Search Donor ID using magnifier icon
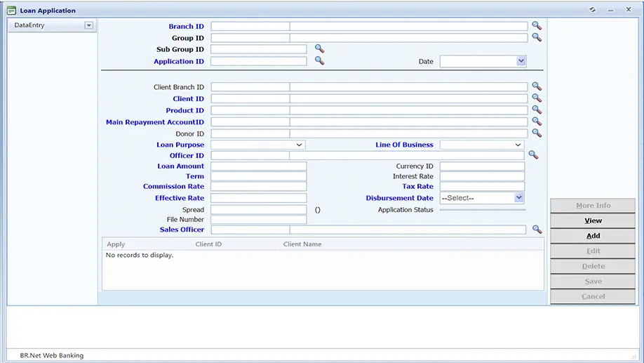 pyautogui.click(x=537, y=133)
